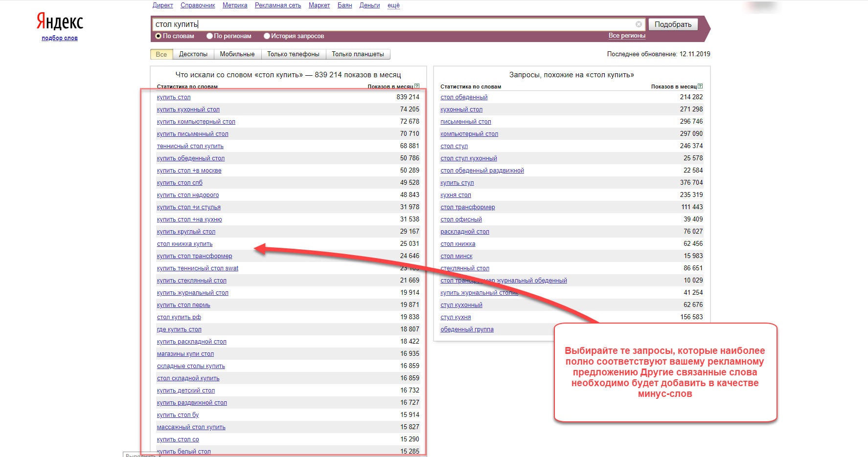The height and width of the screenshot is (457, 868).
Task: Open help icon beside right 'Показов в месяц'
Action: pos(700,87)
